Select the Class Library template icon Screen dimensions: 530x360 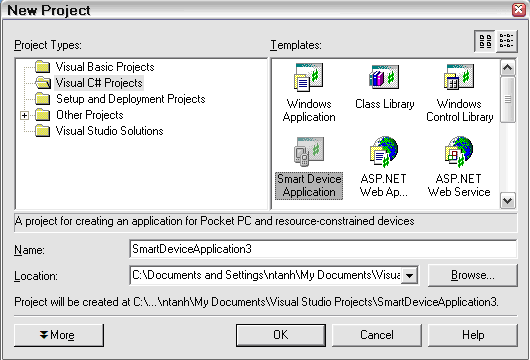click(384, 77)
